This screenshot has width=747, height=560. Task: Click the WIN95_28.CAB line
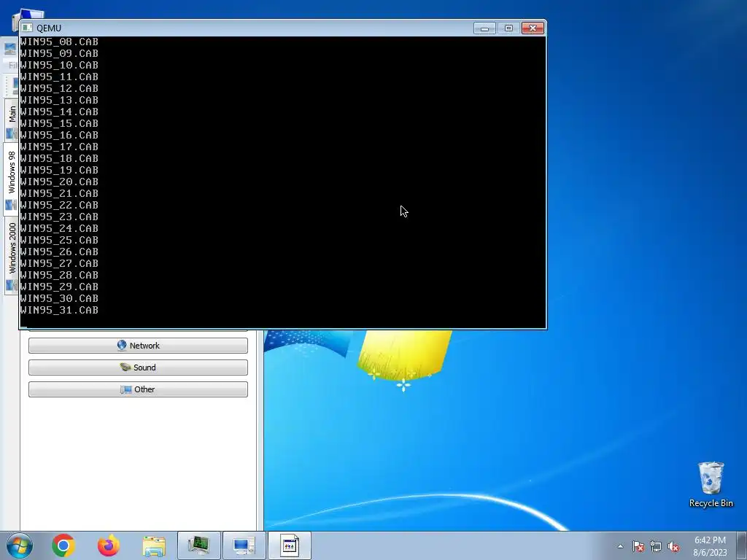point(59,275)
